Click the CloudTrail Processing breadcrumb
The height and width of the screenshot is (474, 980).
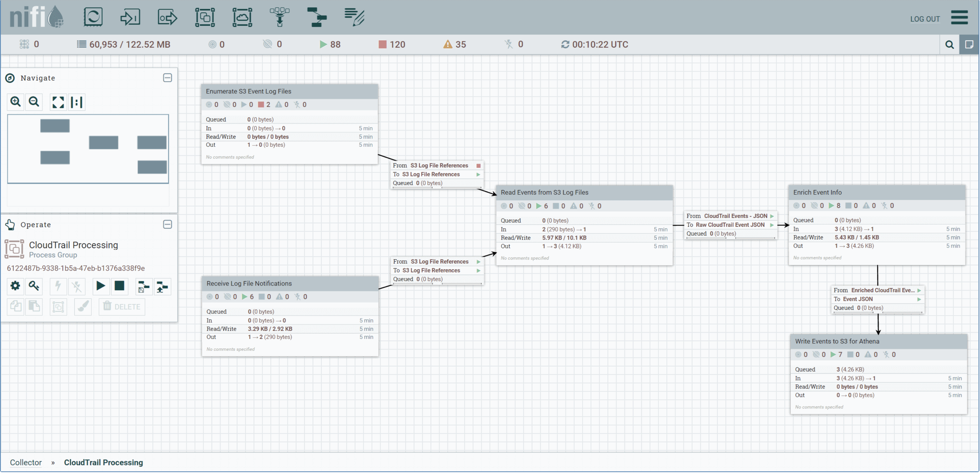(x=104, y=462)
